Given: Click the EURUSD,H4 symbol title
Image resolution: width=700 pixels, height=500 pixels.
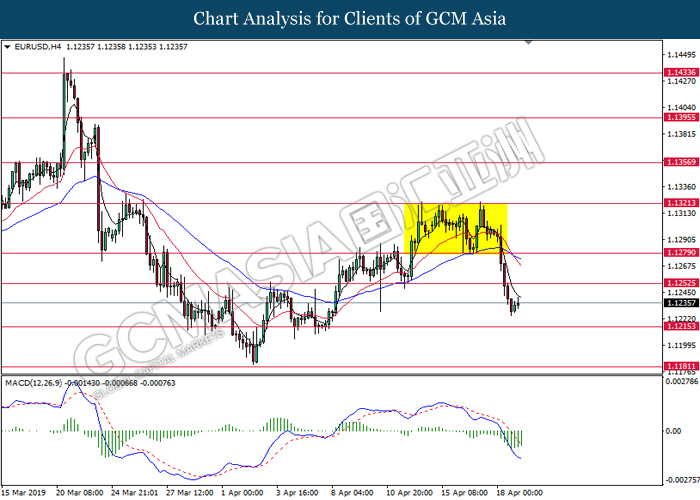Looking at the screenshot, I should tap(38, 46).
